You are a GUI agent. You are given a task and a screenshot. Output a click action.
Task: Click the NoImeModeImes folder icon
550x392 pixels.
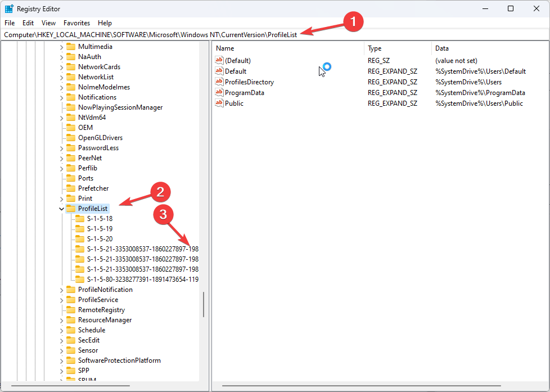[71, 87]
